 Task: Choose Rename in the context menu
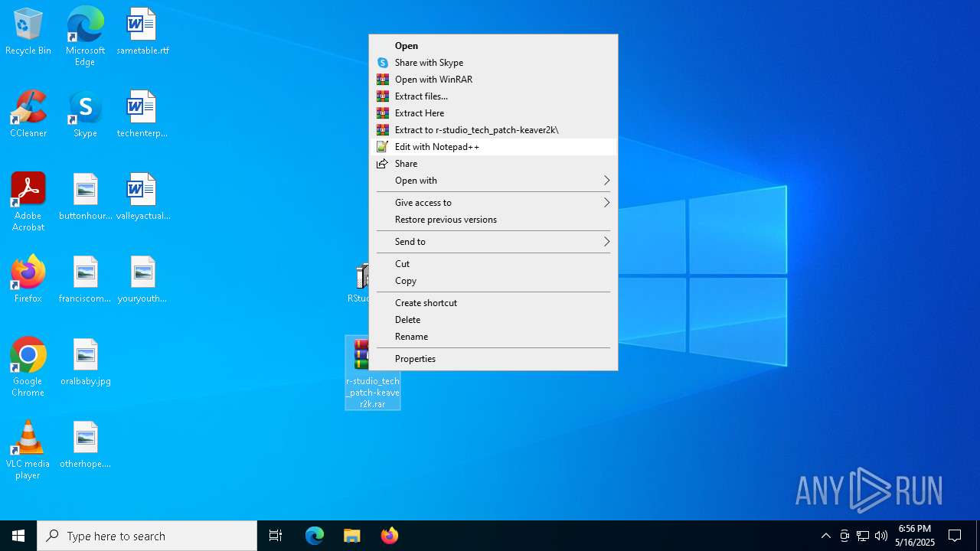click(x=493, y=337)
